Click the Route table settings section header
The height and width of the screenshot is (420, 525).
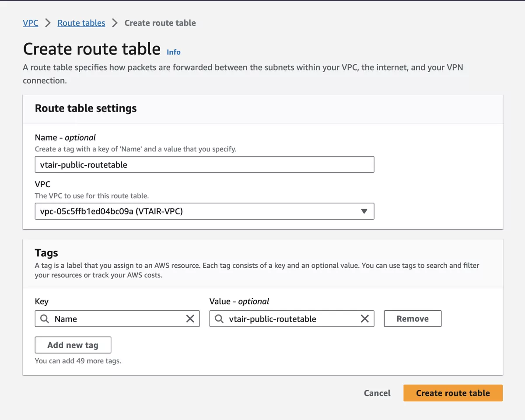point(85,108)
